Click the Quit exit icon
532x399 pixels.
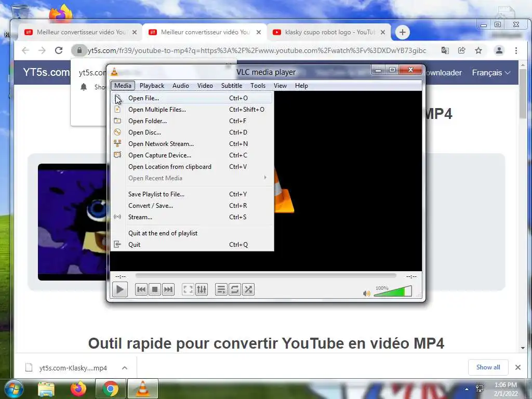117,244
